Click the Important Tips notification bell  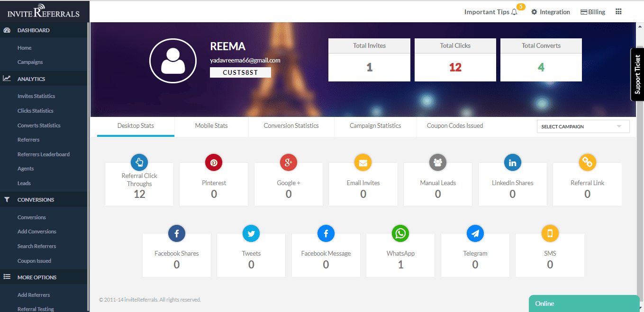coord(514,12)
